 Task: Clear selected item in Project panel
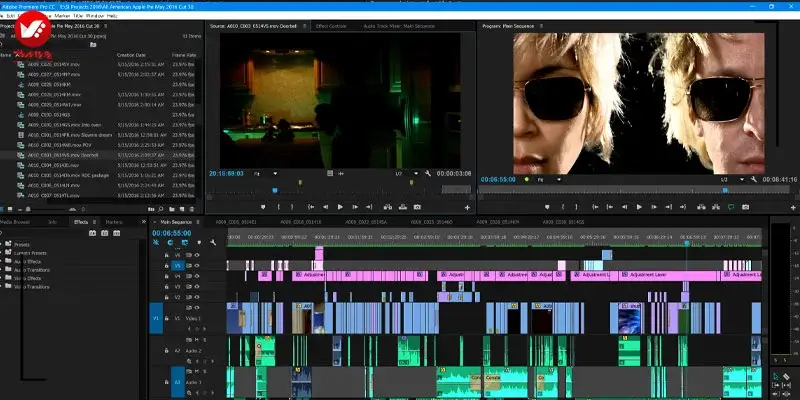point(191,209)
